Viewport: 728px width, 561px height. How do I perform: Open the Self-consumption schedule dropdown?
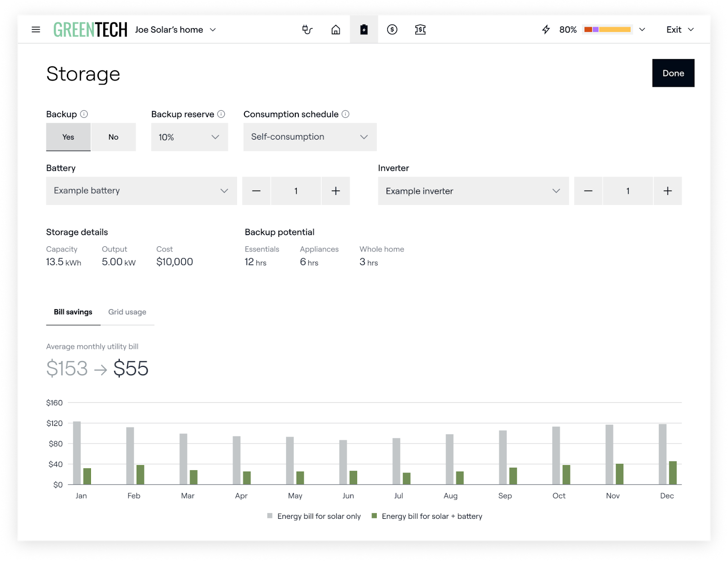point(309,137)
